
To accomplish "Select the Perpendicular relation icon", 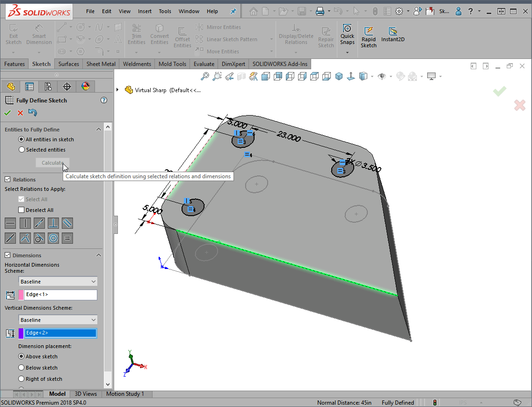I will 53,223.
